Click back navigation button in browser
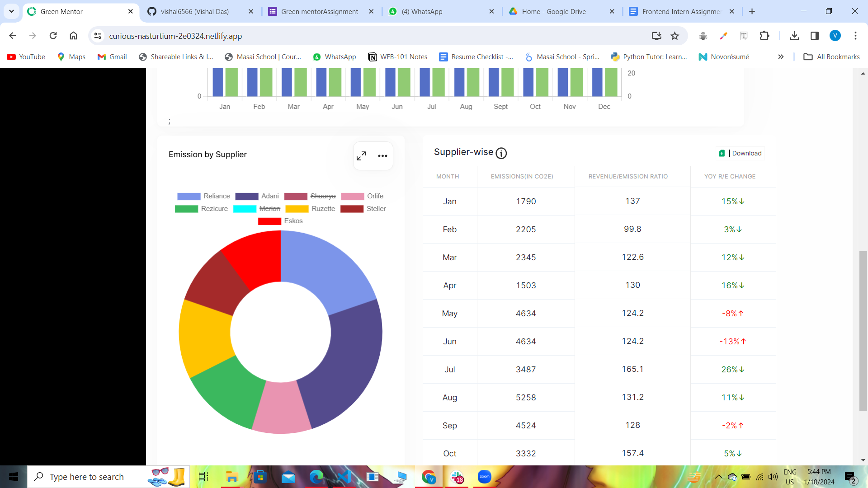 click(13, 36)
